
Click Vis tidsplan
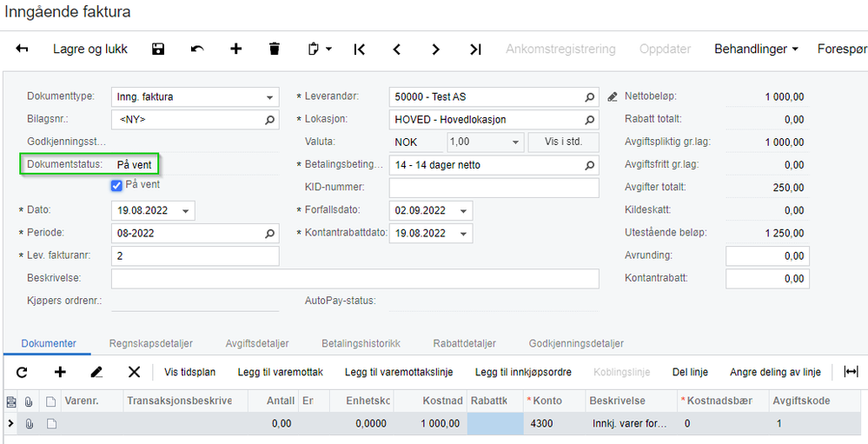pyautogui.click(x=190, y=372)
